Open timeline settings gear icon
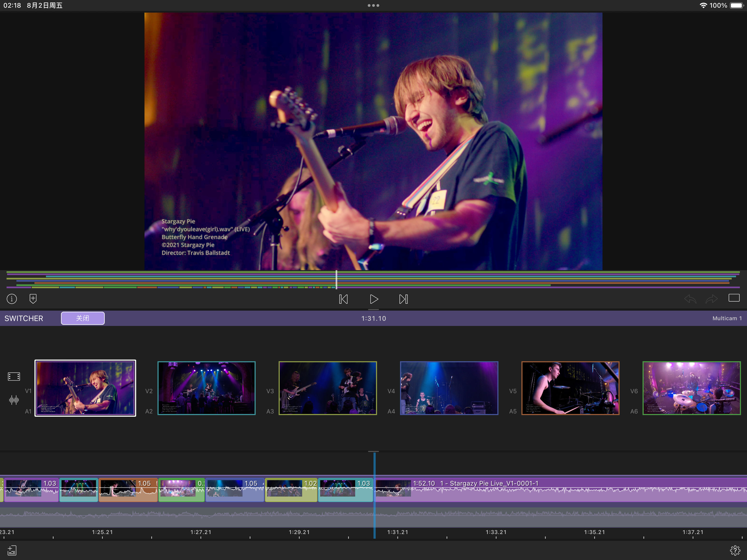747x560 pixels. pos(735,550)
